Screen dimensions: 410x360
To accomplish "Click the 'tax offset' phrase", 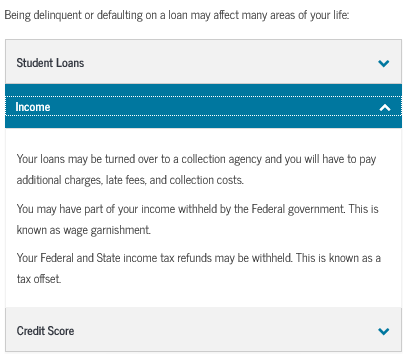I will tap(39, 279).
